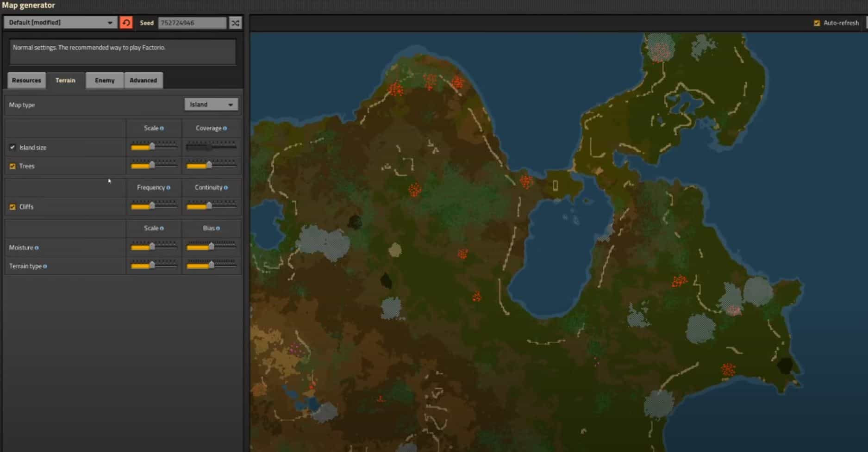Reset the preset with the red reset icon
The height and width of the screenshot is (452, 868).
click(x=126, y=23)
